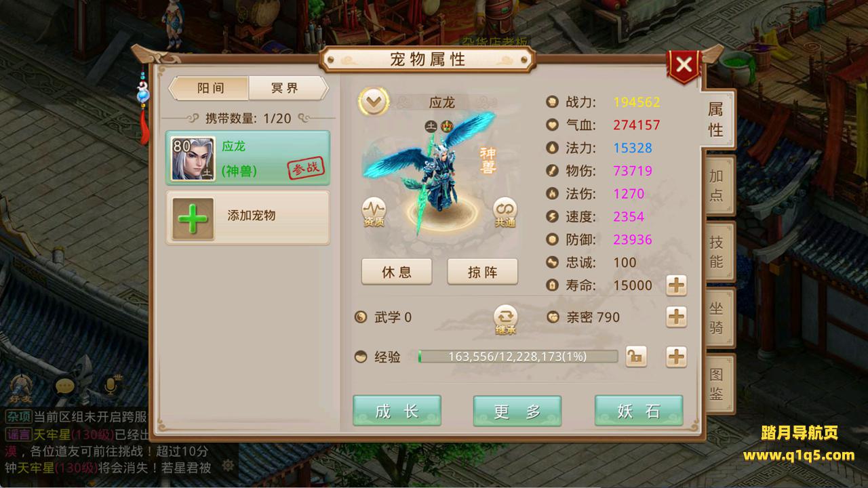Switch to 阳间 pet list

tap(210, 88)
